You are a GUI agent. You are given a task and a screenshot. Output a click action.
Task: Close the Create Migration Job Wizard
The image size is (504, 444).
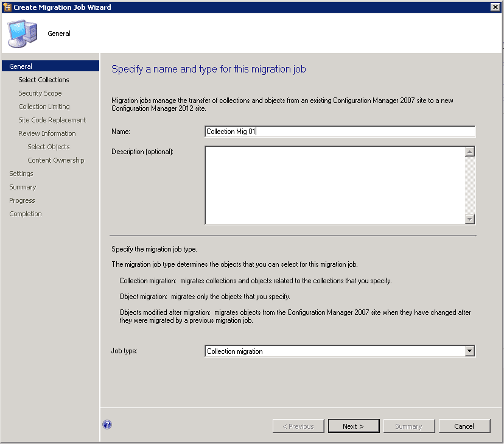[x=495, y=7]
